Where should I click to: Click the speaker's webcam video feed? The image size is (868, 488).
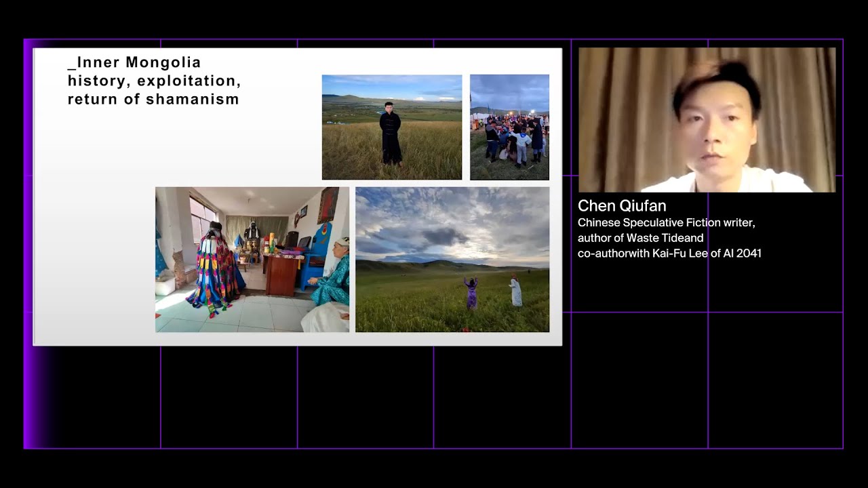[707, 120]
